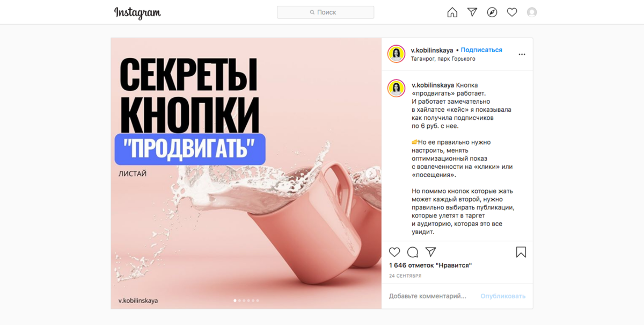Open v.kobilinskaya profile from post header
The height and width of the screenshot is (325, 644).
[432, 50]
